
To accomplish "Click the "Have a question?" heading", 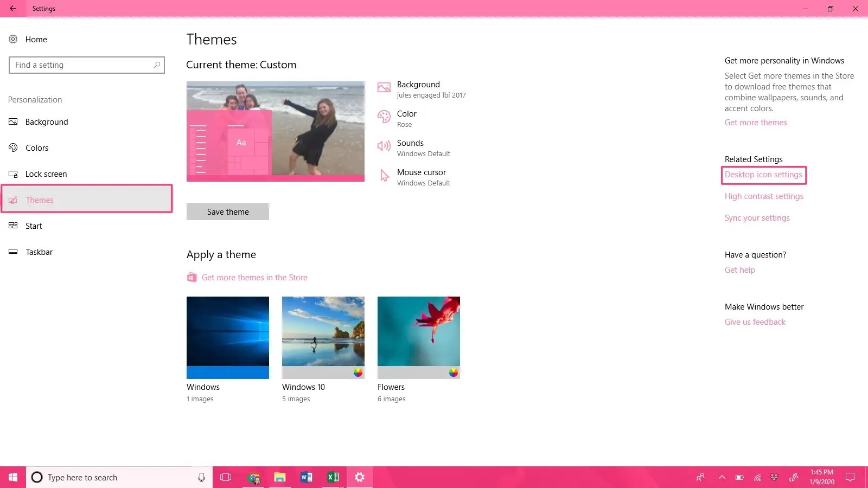I will coord(755,255).
